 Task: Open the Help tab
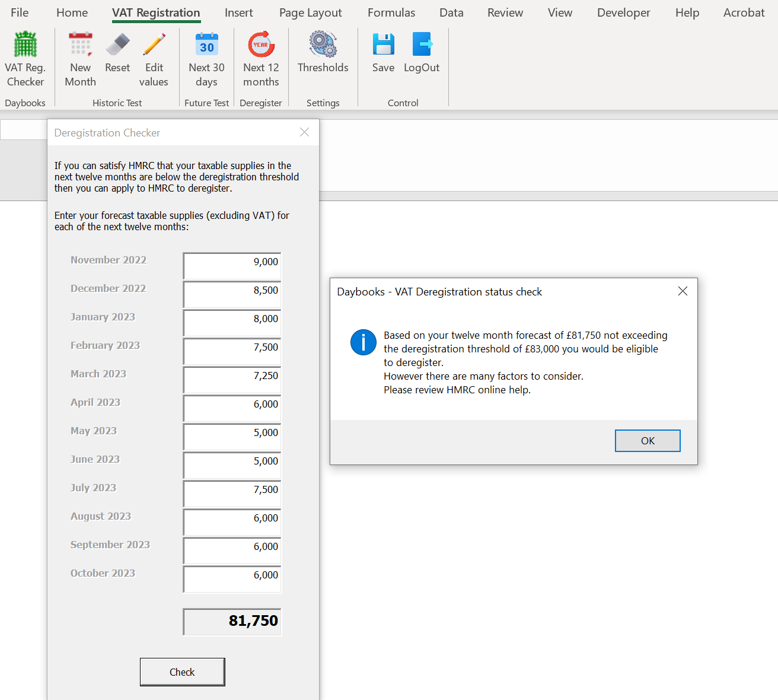[687, 12]
